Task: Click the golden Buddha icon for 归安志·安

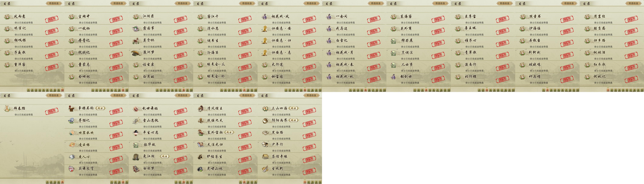Action: pyautogui.click(x=265, y=29)
